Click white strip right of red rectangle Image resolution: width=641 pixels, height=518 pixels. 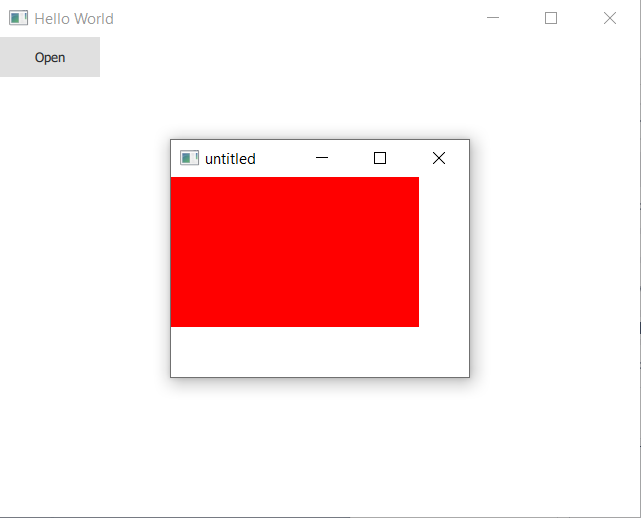443,252
